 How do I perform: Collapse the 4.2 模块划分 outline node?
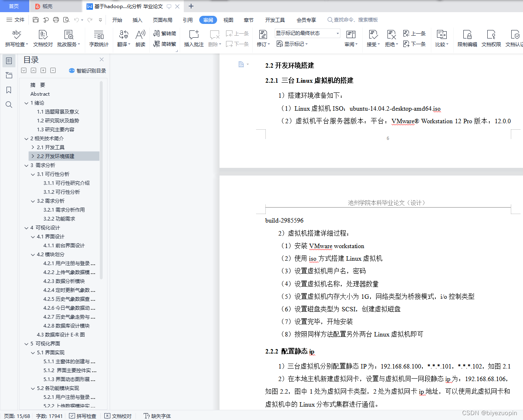pyautogui.click(x=33, y=255)
